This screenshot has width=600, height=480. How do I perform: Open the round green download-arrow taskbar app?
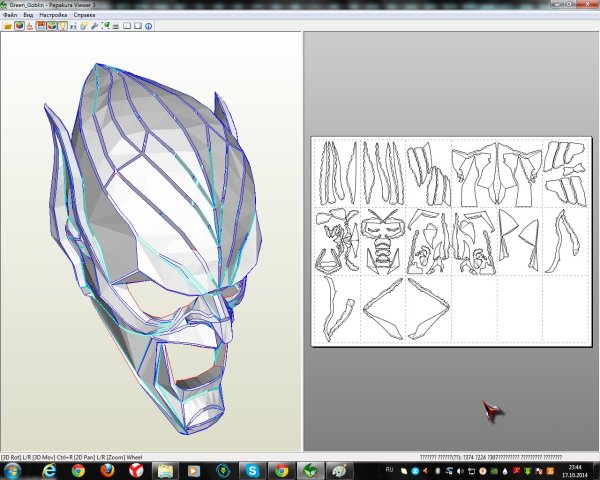coord(223,470)
